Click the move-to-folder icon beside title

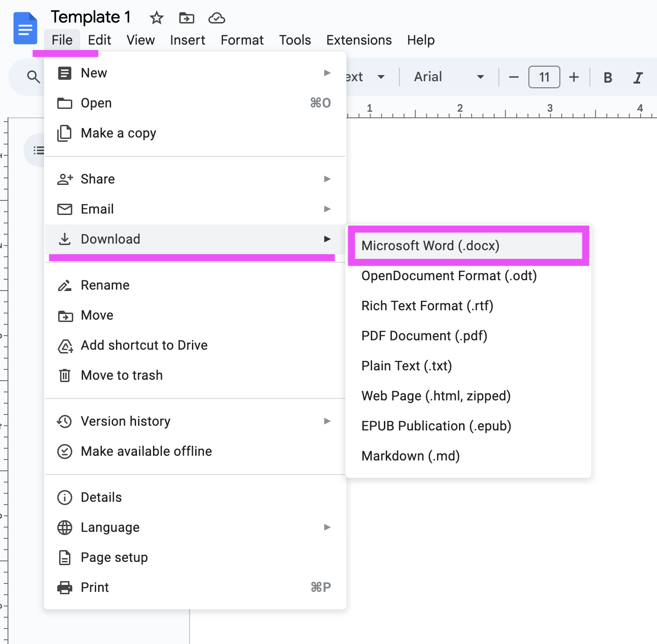pyautogui.click(x=186, y=17)
